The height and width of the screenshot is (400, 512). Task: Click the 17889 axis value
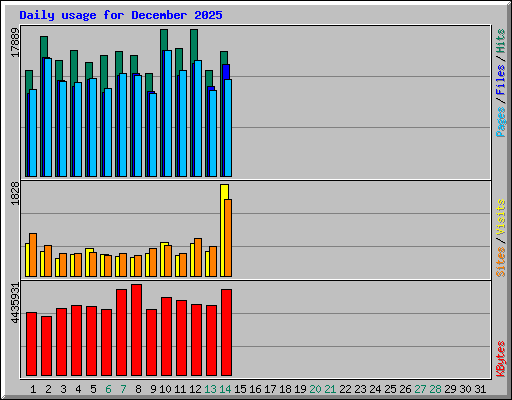point(15,42)
